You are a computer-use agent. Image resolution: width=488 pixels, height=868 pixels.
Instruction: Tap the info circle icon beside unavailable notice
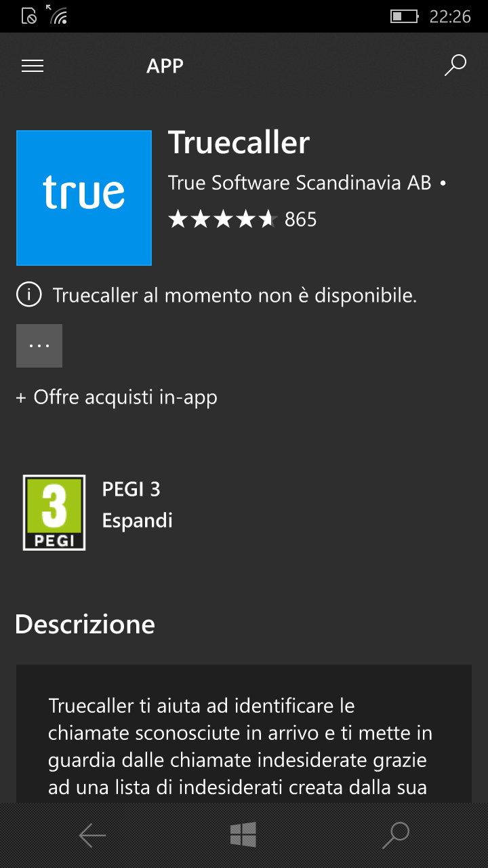[x=29, y=296]
